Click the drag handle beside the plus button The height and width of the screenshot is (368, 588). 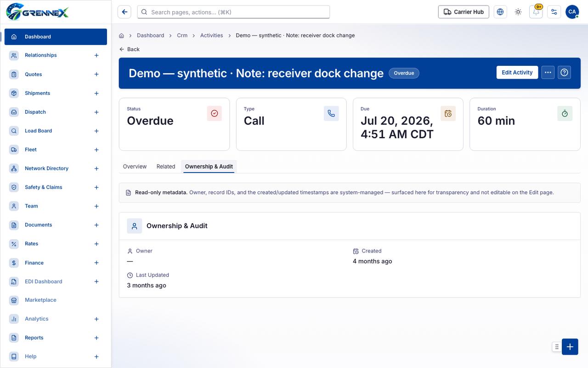coord(557,347)
